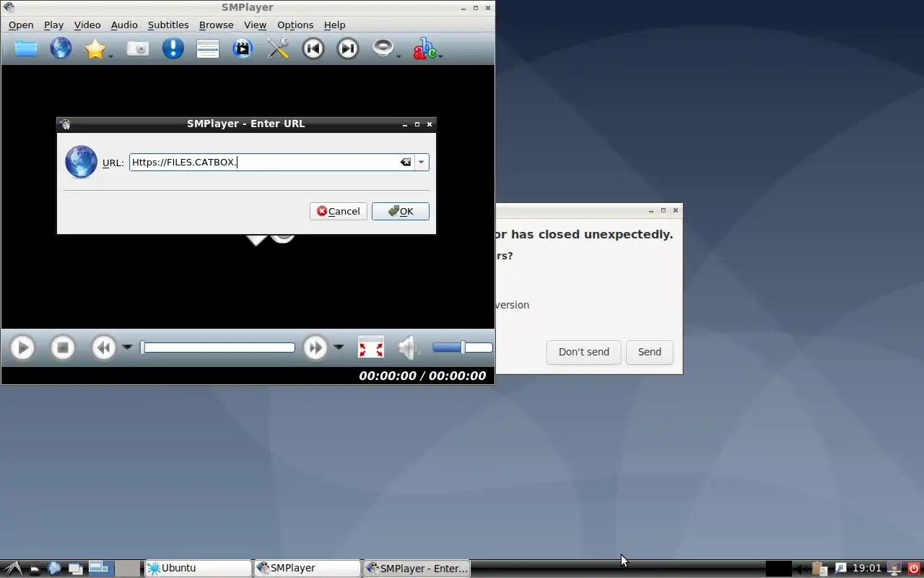Viewport: 924px width, 578px height.
Task: Mute audio with the speaker icon
Action: (x=409, y=348)
